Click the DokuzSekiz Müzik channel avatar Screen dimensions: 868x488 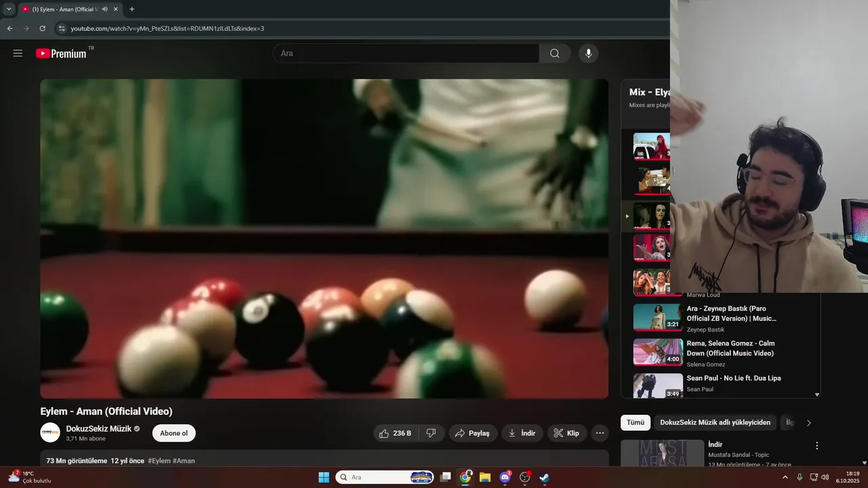click(x=50, y=432)
